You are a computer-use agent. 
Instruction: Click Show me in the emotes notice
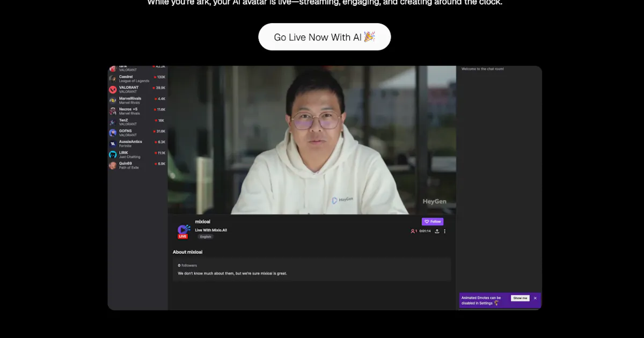[x=520, y=298]
